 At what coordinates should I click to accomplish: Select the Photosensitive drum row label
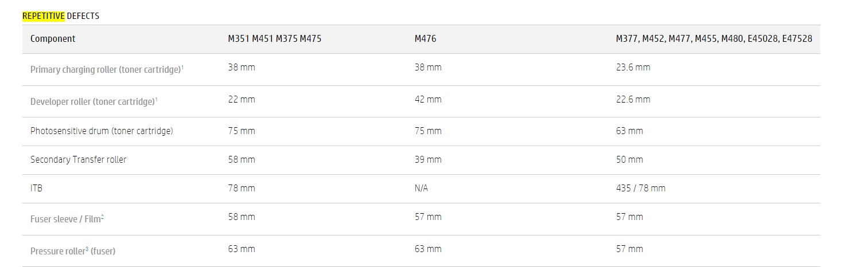102,131
